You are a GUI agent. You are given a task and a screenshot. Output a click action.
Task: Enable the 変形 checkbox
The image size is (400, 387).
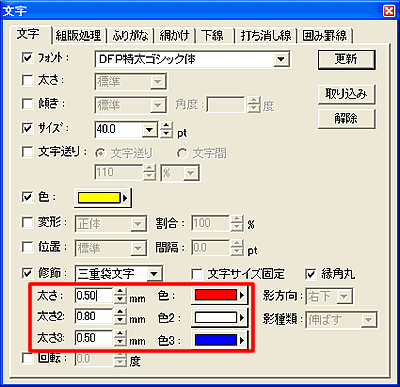(27, 222)
